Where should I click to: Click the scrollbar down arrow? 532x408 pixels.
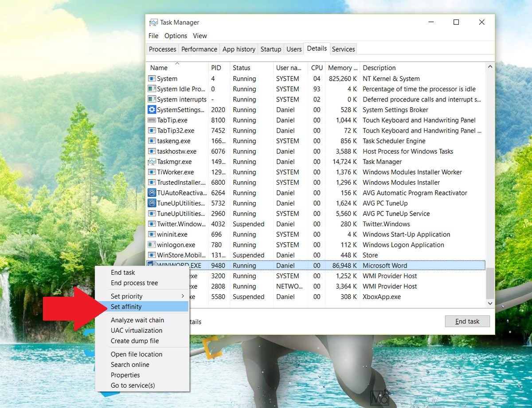coord(489,303)
